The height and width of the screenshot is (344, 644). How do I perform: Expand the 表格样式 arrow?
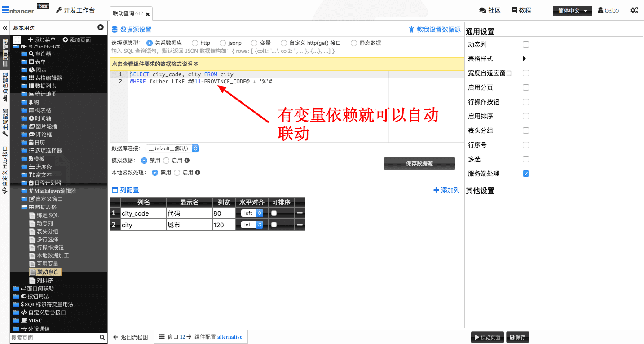coord(524,59)
